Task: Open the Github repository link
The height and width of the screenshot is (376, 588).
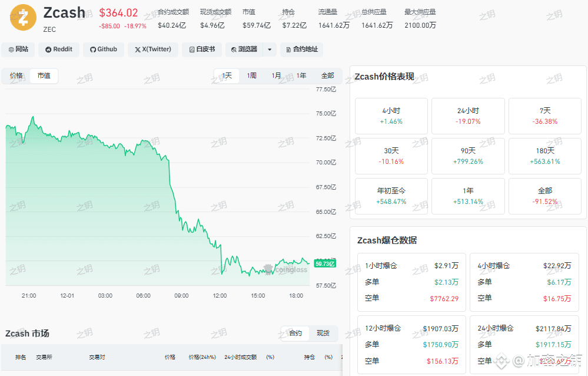Action: [104, 49]
